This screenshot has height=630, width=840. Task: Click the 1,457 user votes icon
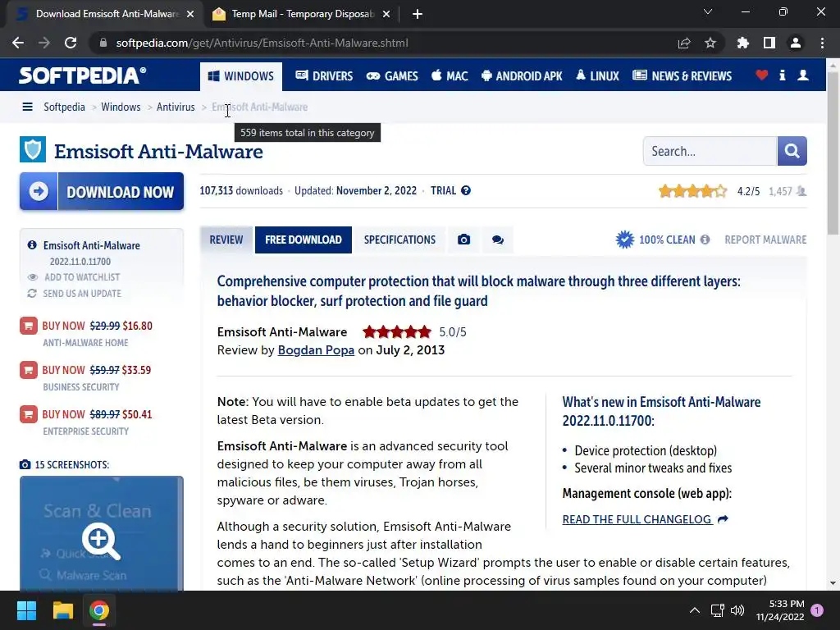(801, 191)
